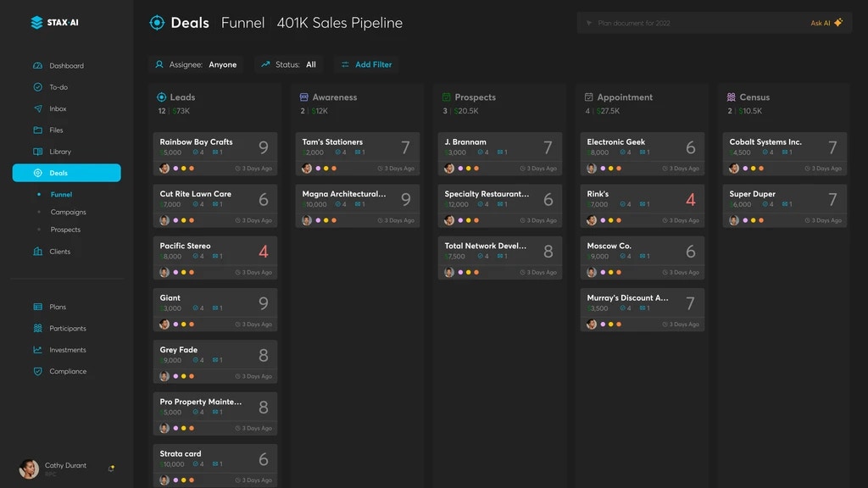Open the Compliance shield section

click(x=67, y=371)
